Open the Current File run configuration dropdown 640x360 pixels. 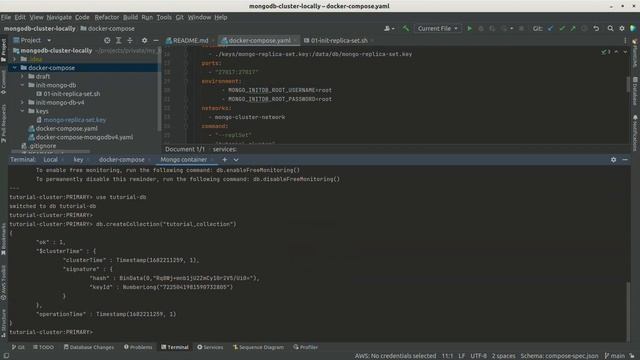point(437,29)
